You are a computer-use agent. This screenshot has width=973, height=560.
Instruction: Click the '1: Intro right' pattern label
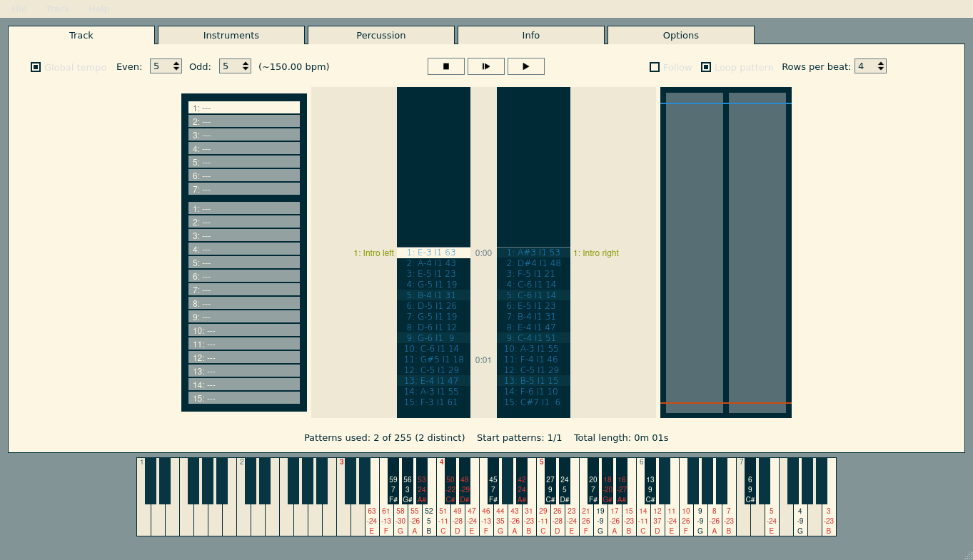point(596,253)
